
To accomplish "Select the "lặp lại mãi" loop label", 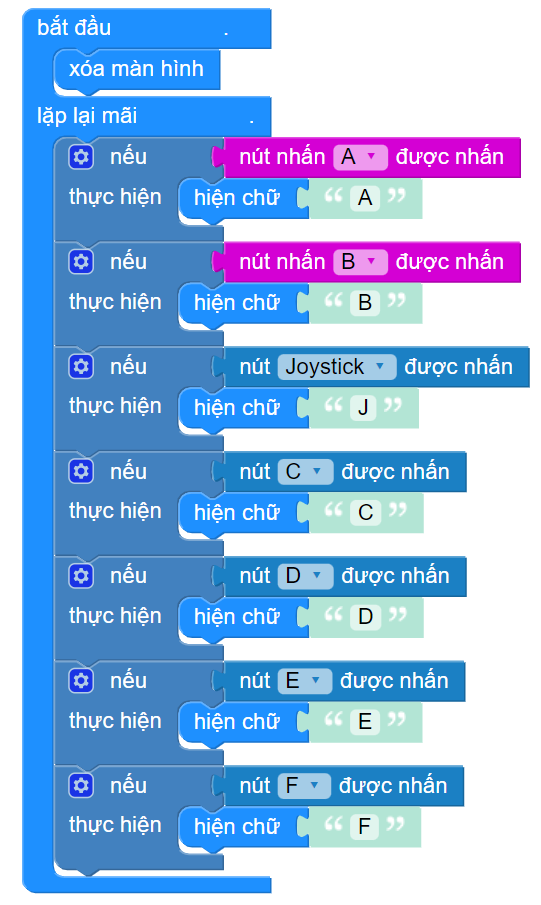I will [87, 116].
